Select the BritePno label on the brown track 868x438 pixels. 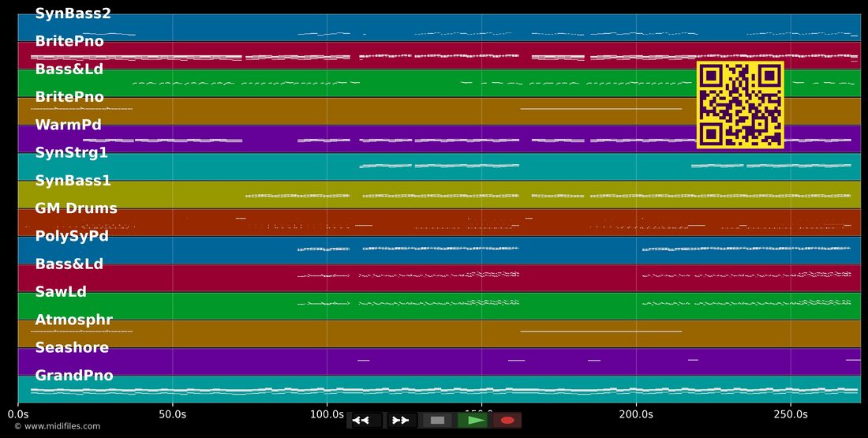[x=69, y=96]
